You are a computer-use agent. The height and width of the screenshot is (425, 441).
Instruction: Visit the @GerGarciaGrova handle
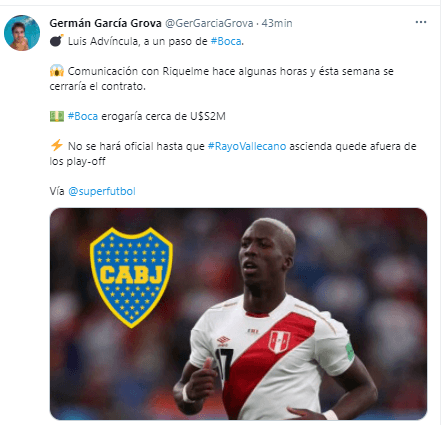209,23
